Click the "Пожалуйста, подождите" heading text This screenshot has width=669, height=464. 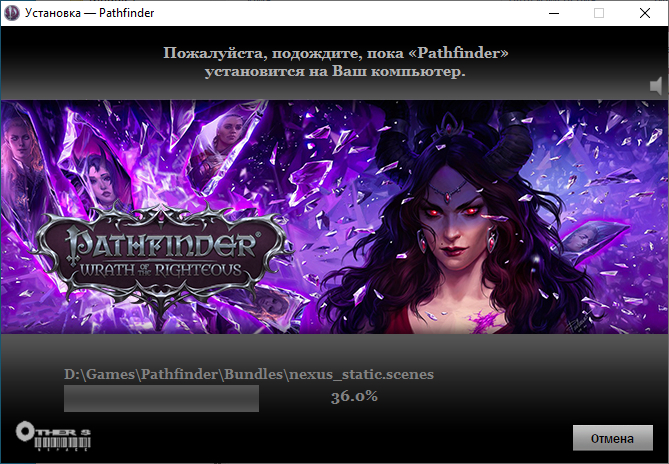336,62
